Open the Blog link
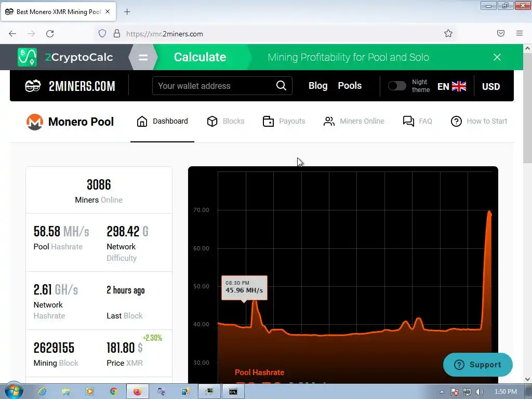Image resolution: width=532 pixels, height=399 pixels. coord(318,86)
